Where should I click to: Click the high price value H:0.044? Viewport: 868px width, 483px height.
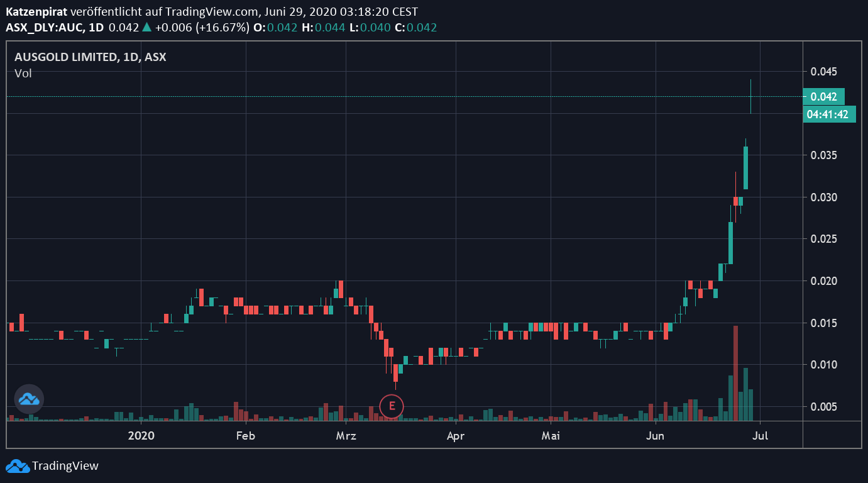coord(323,27)
